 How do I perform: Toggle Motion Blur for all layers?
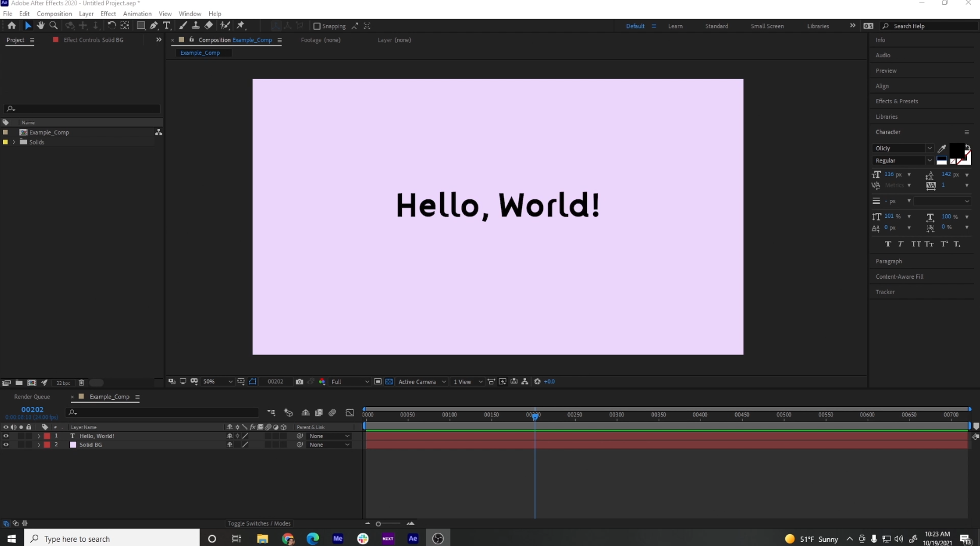click(333, 412)
